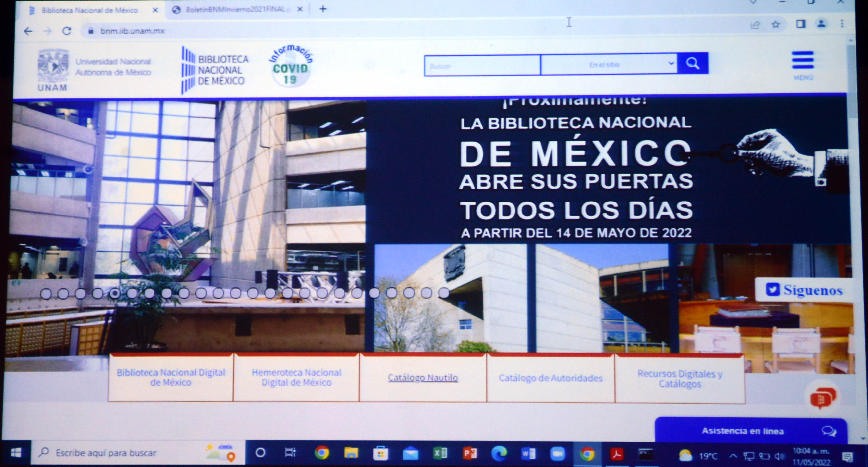This screenshot has width=868, height=467.
Task: Open Chrome profile avatar icon
Action: (x=821, y=24)
